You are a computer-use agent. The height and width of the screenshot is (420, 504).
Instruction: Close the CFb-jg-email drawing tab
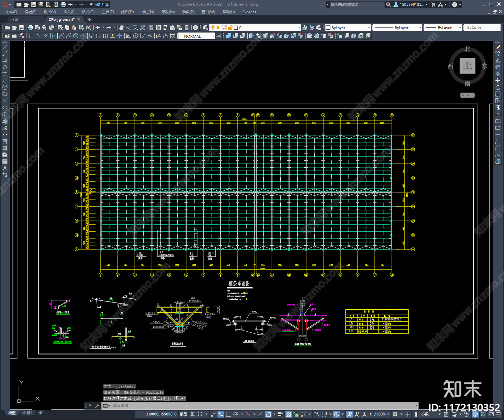click(79, 20)
